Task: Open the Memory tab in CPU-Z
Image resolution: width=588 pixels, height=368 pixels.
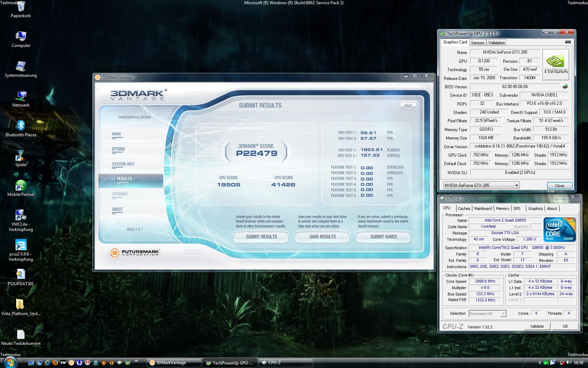Action: pyautogui.click(x=502, y=209)
